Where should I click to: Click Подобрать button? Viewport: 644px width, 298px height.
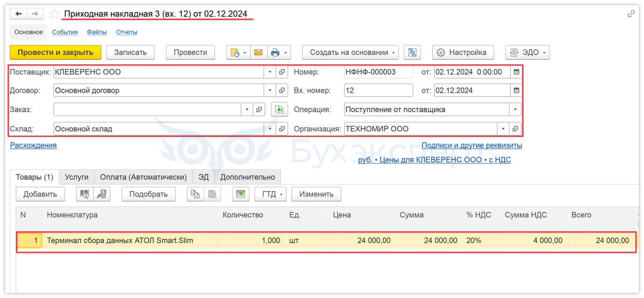point(149,194)
